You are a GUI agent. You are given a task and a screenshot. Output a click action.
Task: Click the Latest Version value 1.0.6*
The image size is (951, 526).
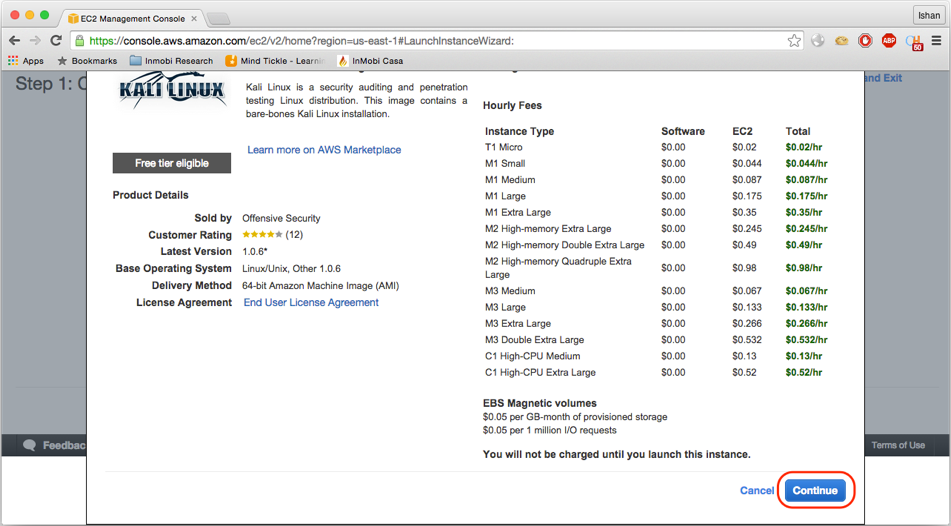coord(255,251)
